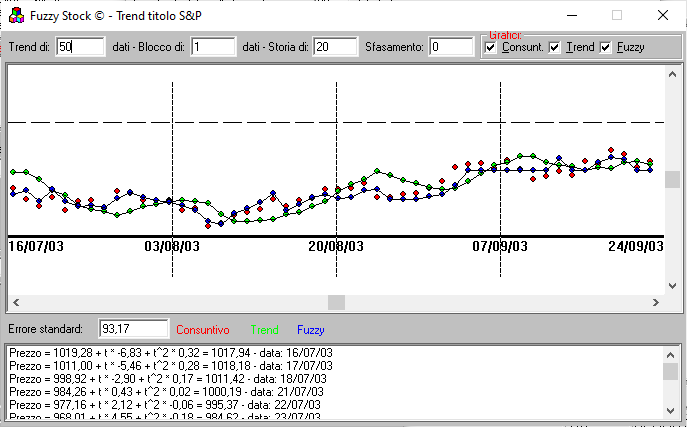Close the Fuzzy Stock window

662,16
